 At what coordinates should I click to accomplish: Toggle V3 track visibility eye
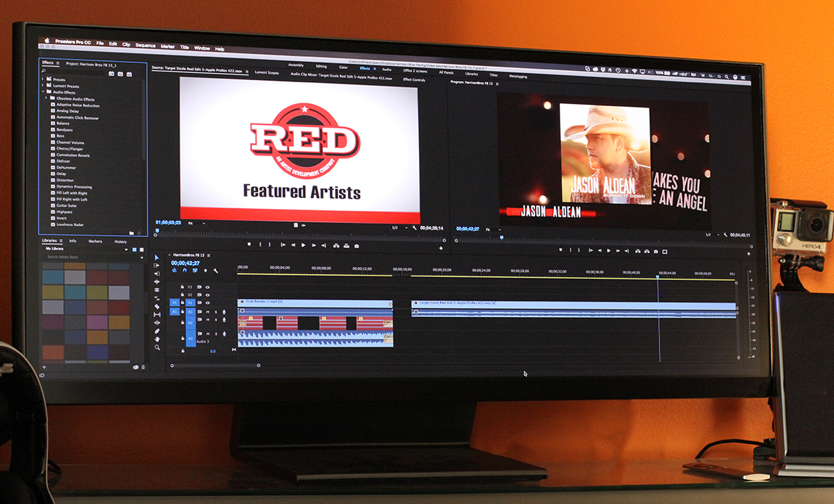(207, 287)
